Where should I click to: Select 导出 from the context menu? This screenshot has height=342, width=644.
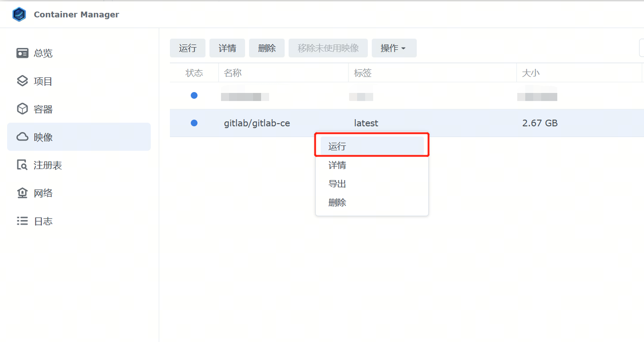pos(337,183)
